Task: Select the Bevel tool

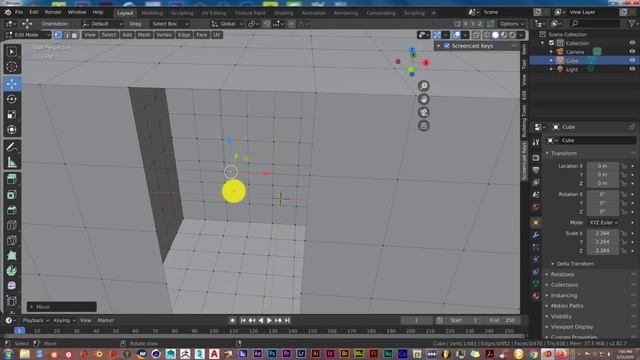Action: click(12, 210)
